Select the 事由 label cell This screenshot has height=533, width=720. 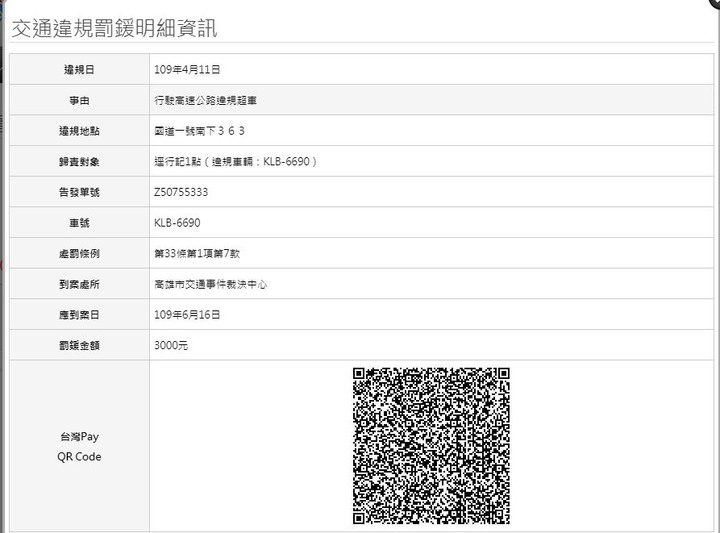pyautogui.click(x=79, y=100)
